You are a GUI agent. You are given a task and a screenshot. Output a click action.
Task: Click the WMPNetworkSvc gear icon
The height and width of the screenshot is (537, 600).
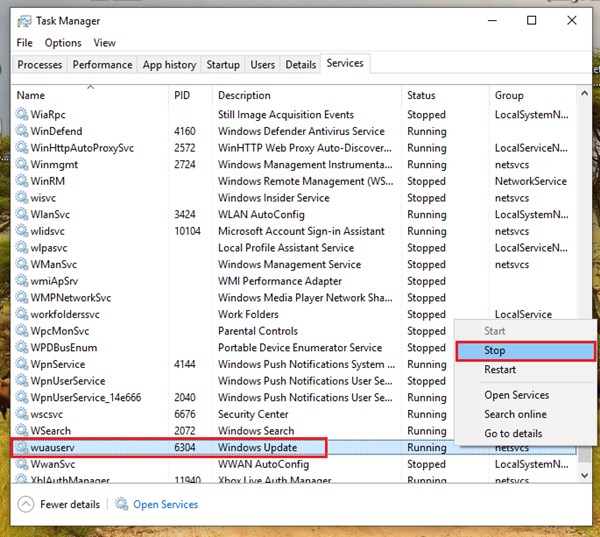22,297
